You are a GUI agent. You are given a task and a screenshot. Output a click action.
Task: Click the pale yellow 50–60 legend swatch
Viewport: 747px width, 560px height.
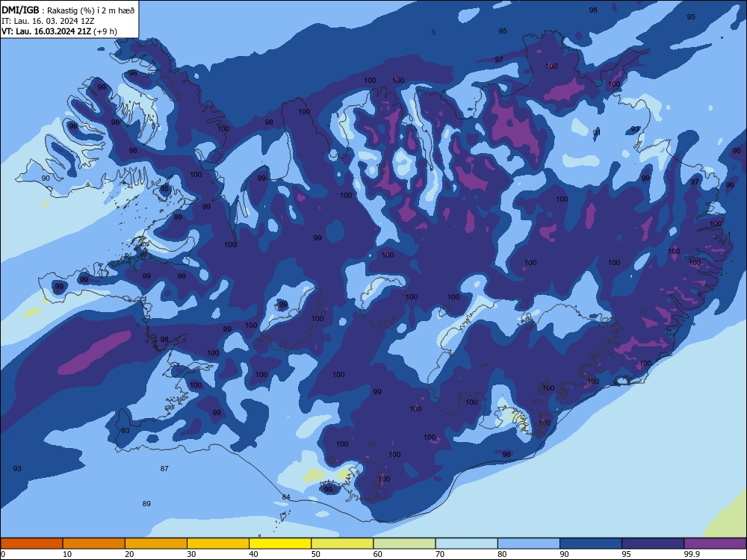342,544
